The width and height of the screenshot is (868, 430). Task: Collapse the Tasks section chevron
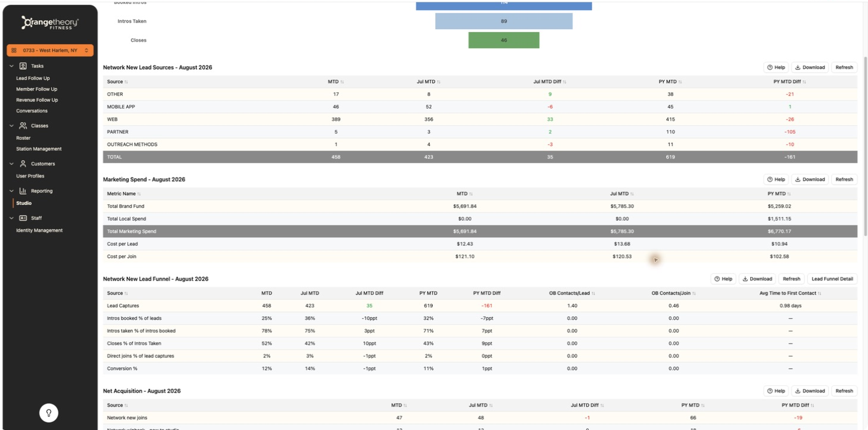(12, 66)
